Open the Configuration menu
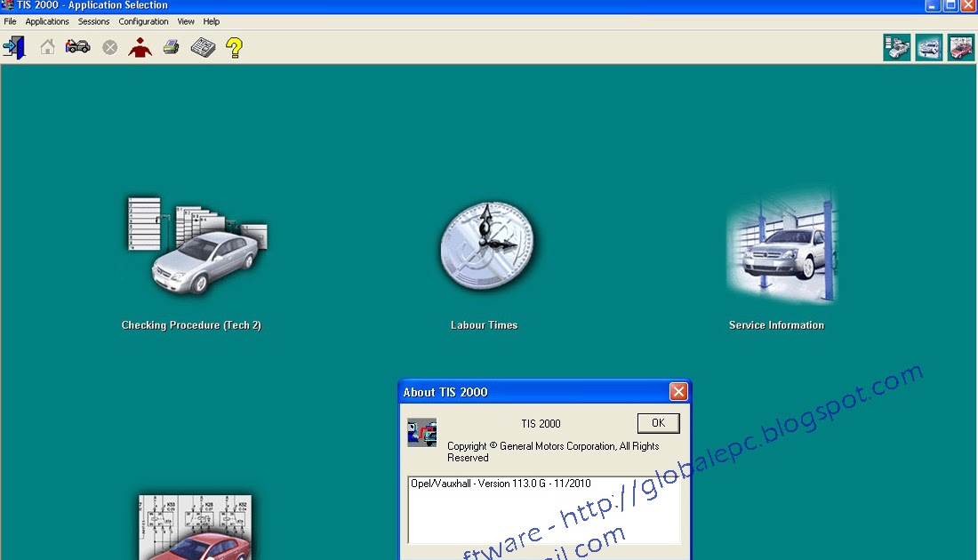Screen dimensions: 978x560 (x=143, y=21)
